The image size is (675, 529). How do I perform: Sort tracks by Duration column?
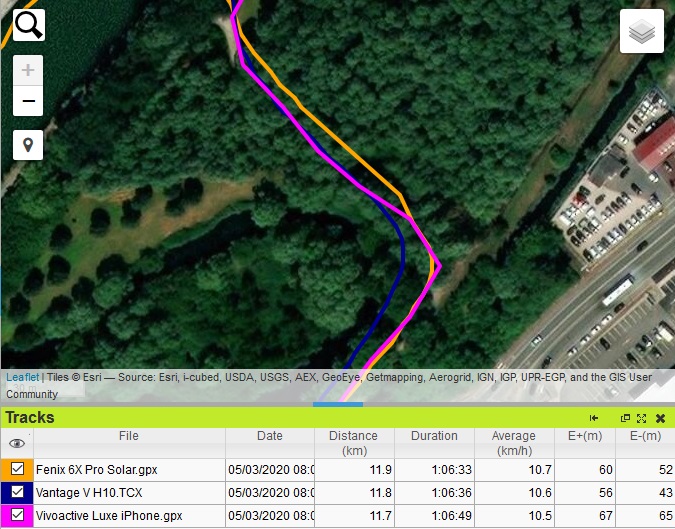click(434, 436)
